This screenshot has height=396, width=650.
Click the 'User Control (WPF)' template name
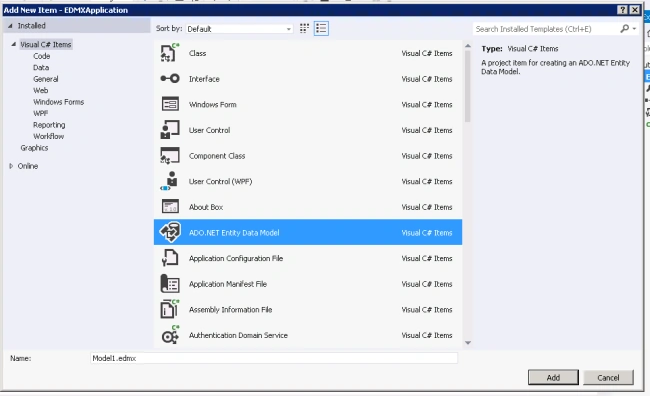(220, 181)
